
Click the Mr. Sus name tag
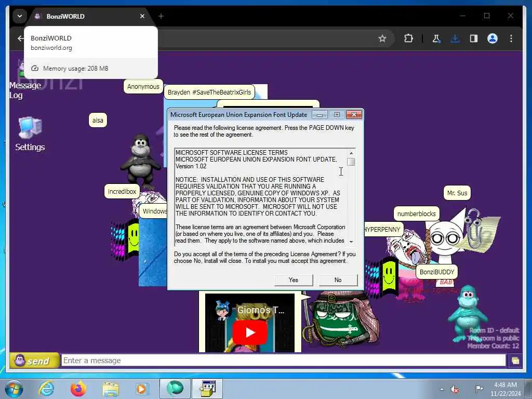click(457, 193)
